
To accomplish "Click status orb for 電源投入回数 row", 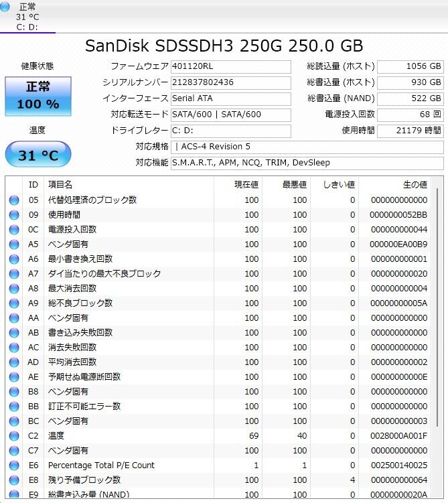I will 14,230.
